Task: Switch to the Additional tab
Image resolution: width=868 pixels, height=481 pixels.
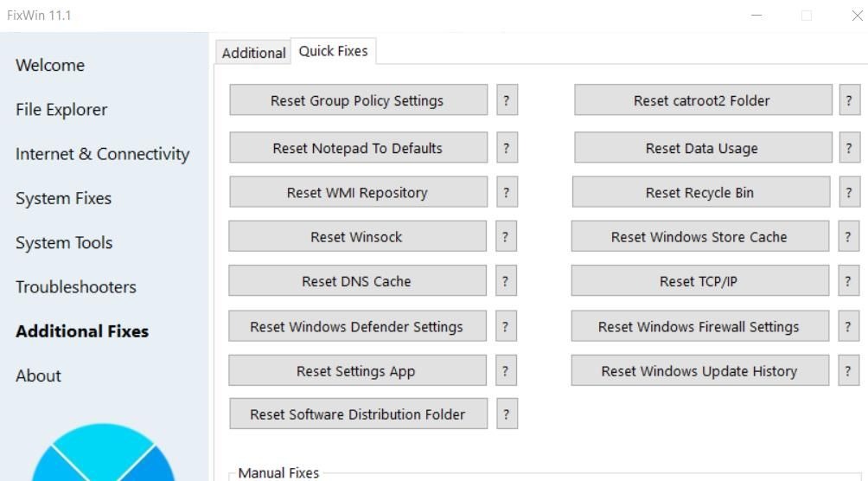Action: (253, 53)
